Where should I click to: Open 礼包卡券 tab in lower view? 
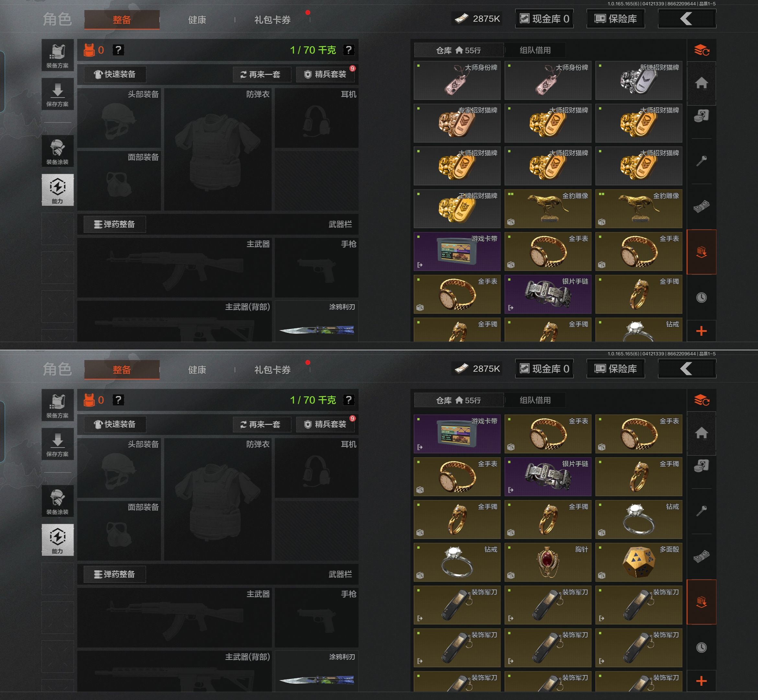pos(273,370)
